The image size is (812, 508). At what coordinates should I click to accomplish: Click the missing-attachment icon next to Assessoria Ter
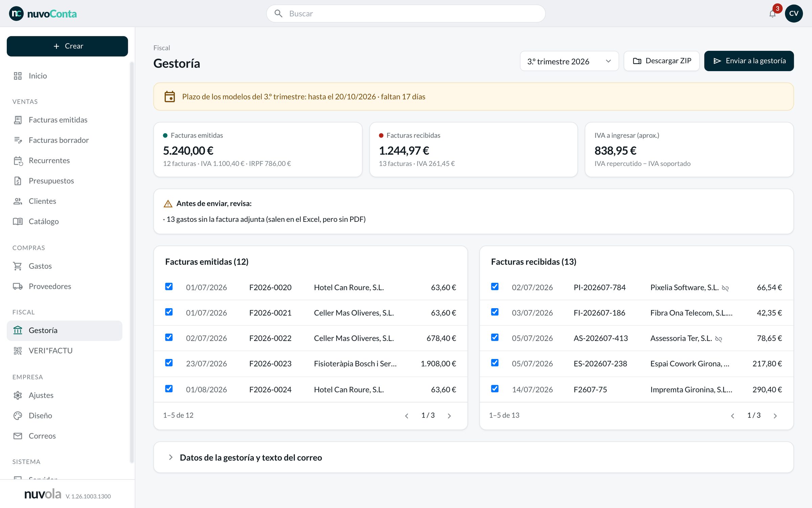pyautogui.click(x=718, y=339)
